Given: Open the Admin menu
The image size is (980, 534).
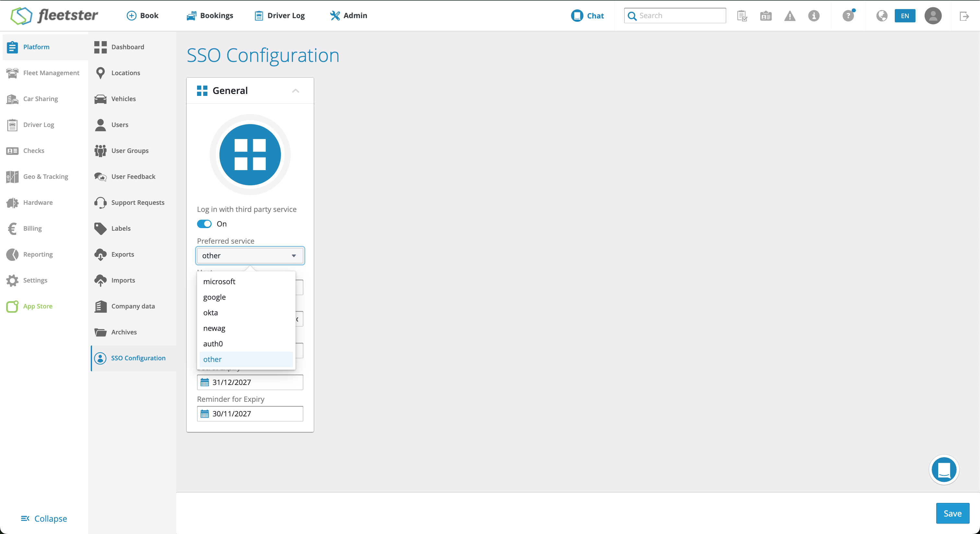Looking at the screenshot, I should pyautogui.click(x=349, y=16).
